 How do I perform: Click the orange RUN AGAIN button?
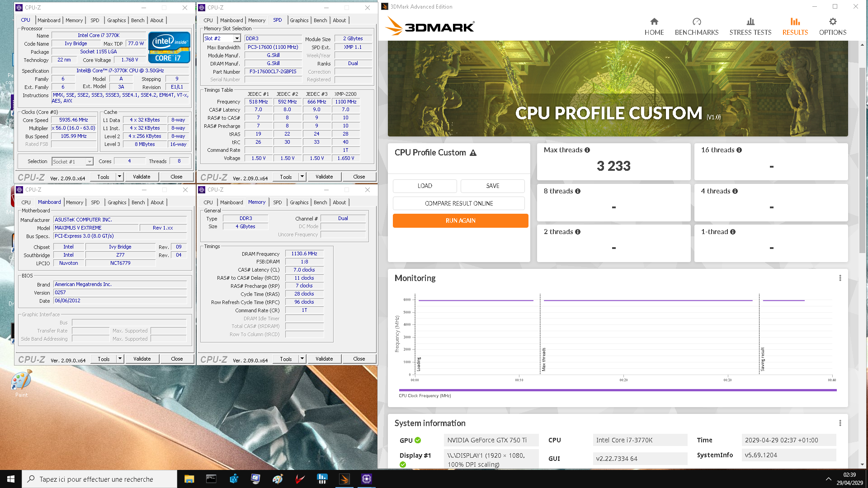(460, 221)
